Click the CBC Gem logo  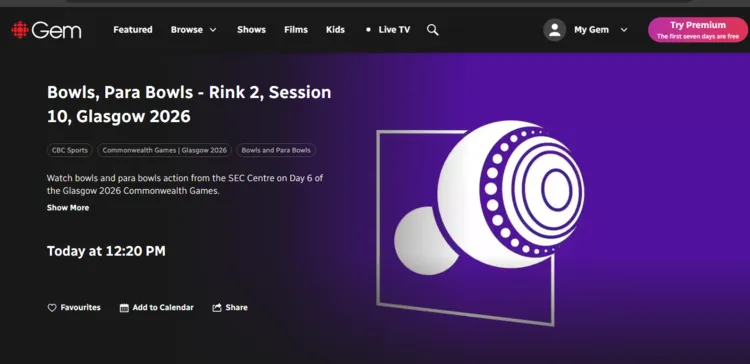coord(46,30)
